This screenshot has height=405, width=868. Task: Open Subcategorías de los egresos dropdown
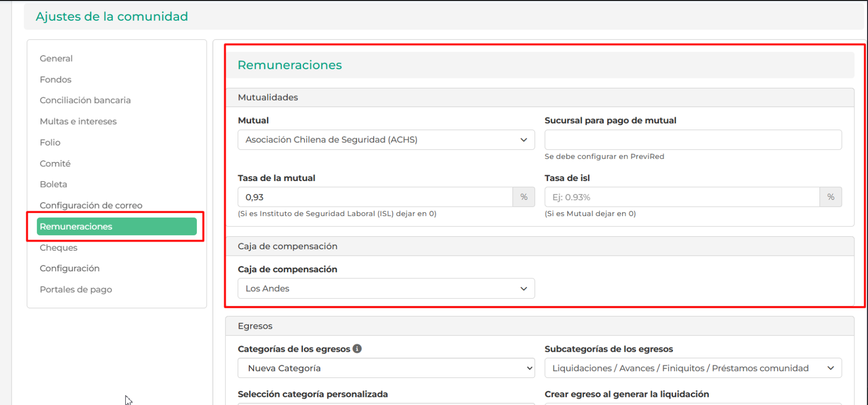pyautogui.click(x=693, y=368)
